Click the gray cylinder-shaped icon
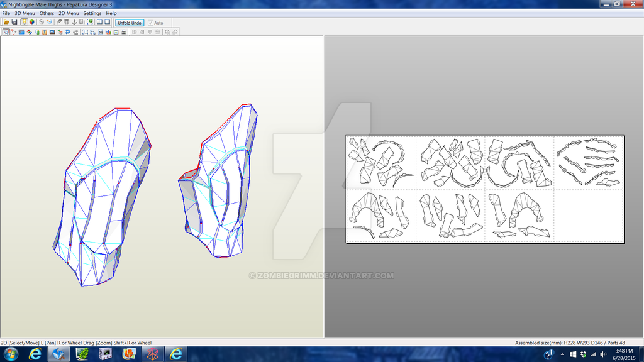This screenshot has width=644, height=362. pos(67,22)
